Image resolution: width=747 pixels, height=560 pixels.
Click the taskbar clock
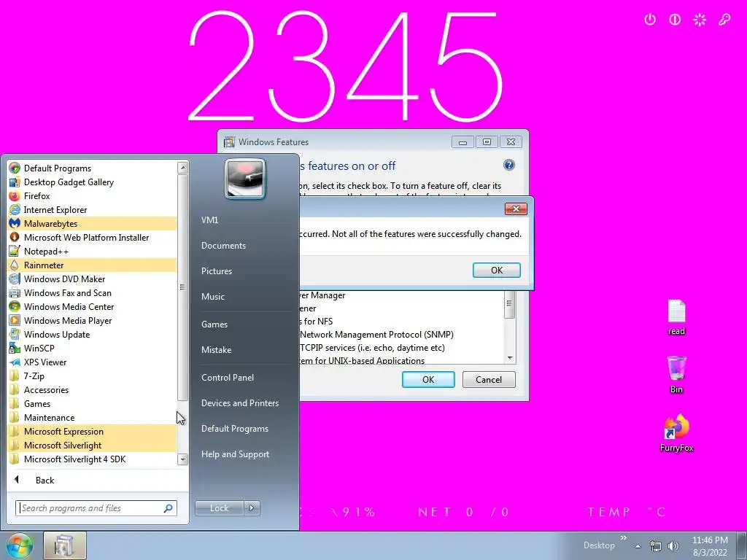pos(710,546)
